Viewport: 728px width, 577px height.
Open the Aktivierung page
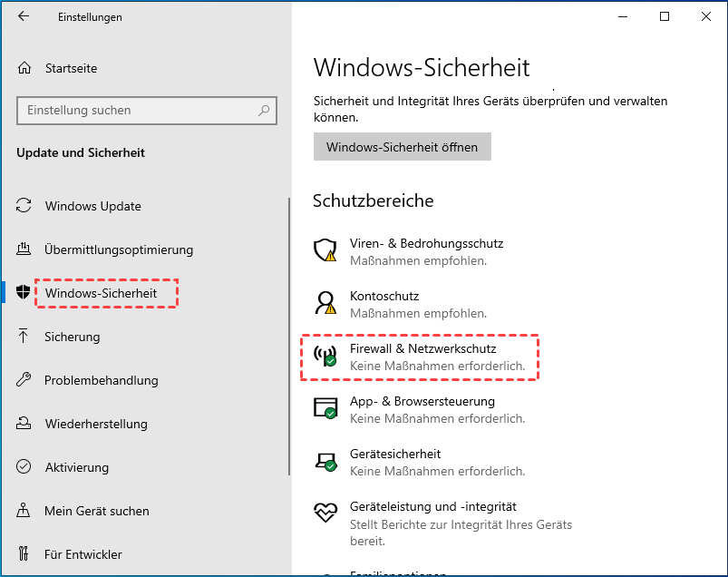(76, 467)
